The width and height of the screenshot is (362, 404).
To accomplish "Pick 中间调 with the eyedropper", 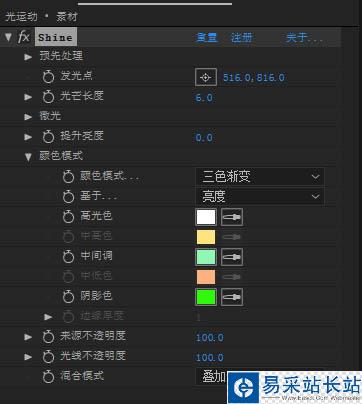I will click(232, 257).
